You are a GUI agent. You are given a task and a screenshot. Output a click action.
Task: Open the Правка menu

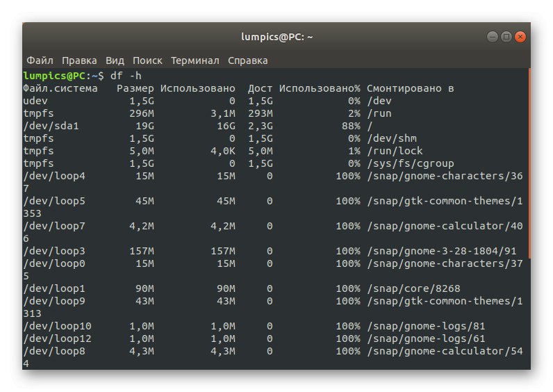pyautogui.click(x=79, y=60)
